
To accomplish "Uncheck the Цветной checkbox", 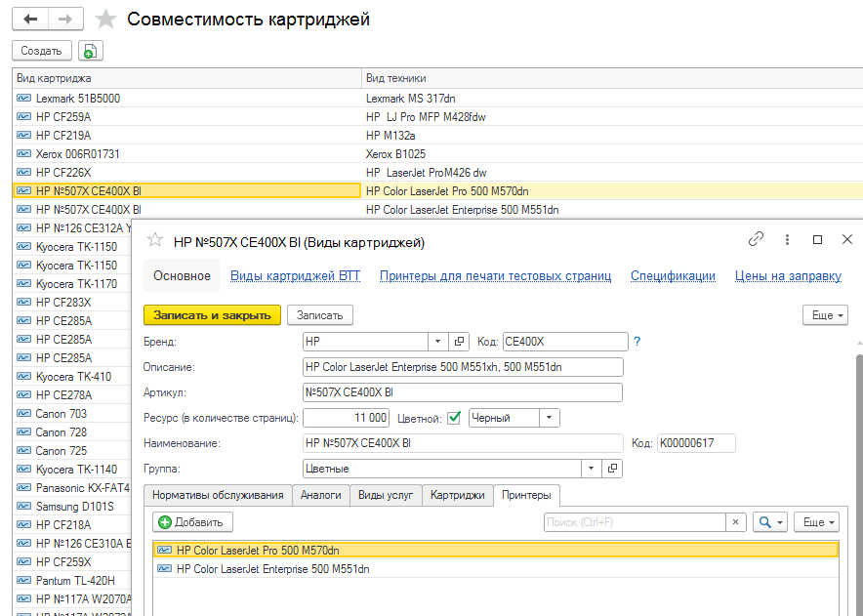I will pos(454,418).
